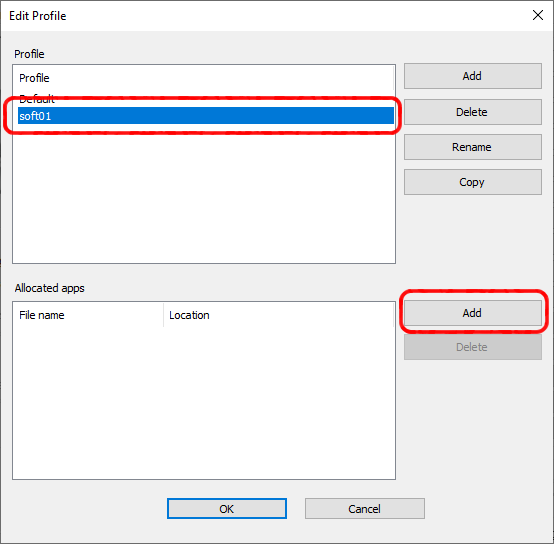The width and height of the screenshot is (554, 544).
Task: Copy the selected profile
Action: click(472, 182)
